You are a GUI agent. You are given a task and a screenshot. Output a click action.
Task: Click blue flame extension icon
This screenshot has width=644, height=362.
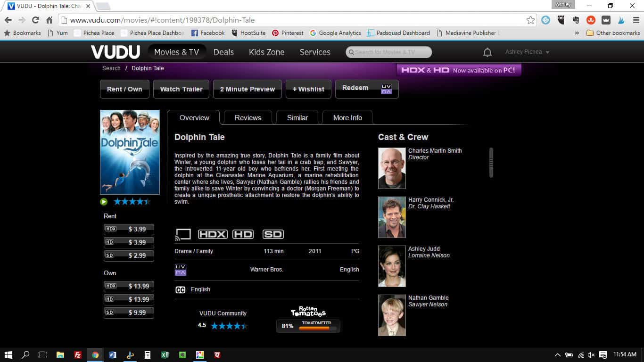(621, 20)
